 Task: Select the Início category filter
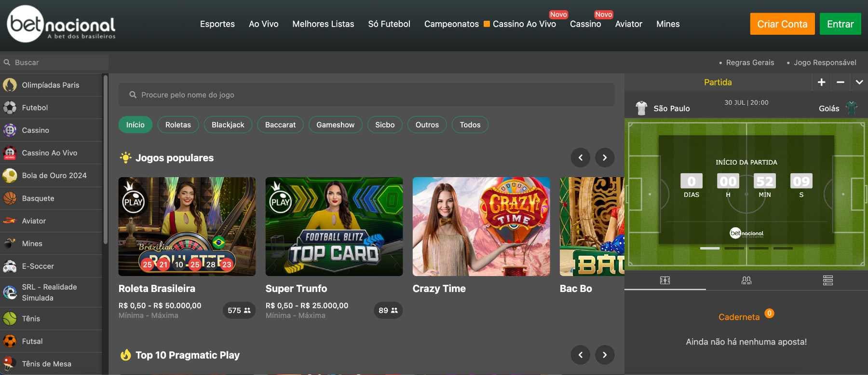click(x=136, y=125)
